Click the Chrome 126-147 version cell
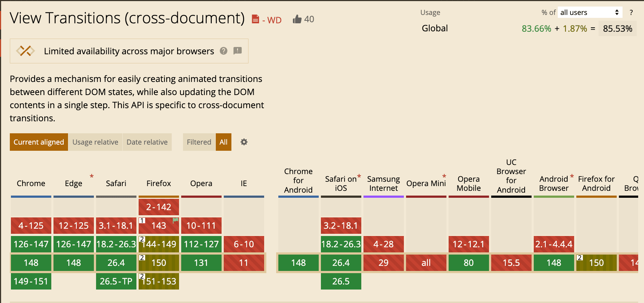The width and height of the screenshot is (644, 303). point(31,244)
